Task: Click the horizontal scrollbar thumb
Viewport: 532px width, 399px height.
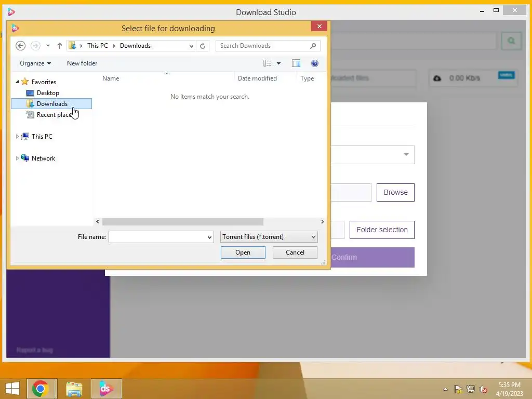Action: 183,221
